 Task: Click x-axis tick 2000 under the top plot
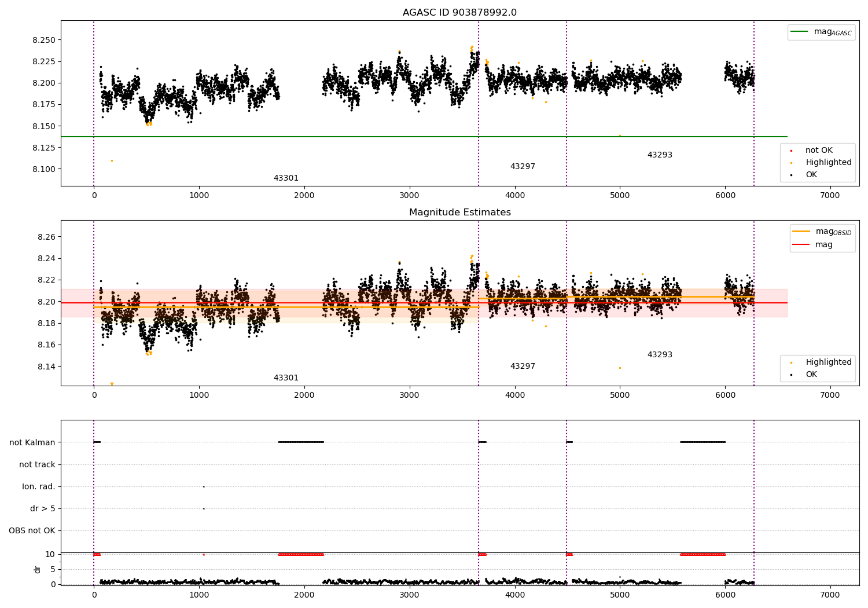tap(304, 196)
